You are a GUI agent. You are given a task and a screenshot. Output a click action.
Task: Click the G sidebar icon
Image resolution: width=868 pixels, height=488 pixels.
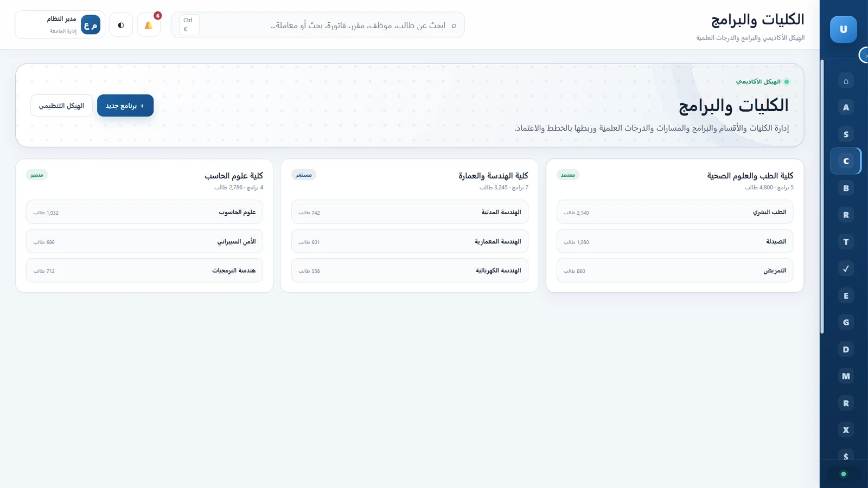coord(846,322)
